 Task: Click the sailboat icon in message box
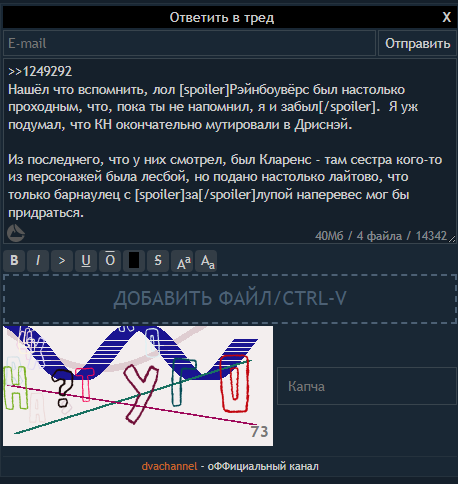(x=16, y=233)
